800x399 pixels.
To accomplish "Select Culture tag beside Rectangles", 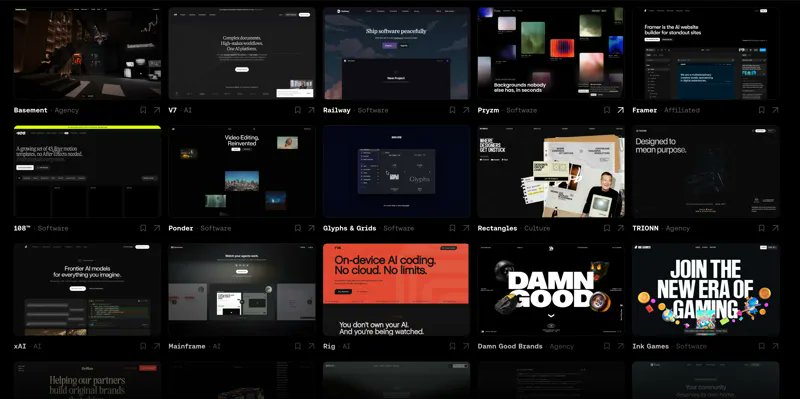I will [x=537, y=228].
